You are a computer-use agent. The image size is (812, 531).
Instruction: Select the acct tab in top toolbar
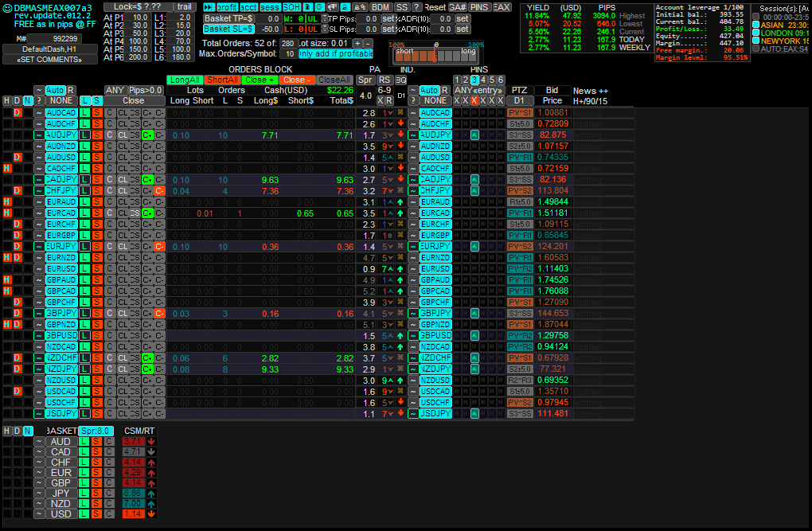coord(248,7)
